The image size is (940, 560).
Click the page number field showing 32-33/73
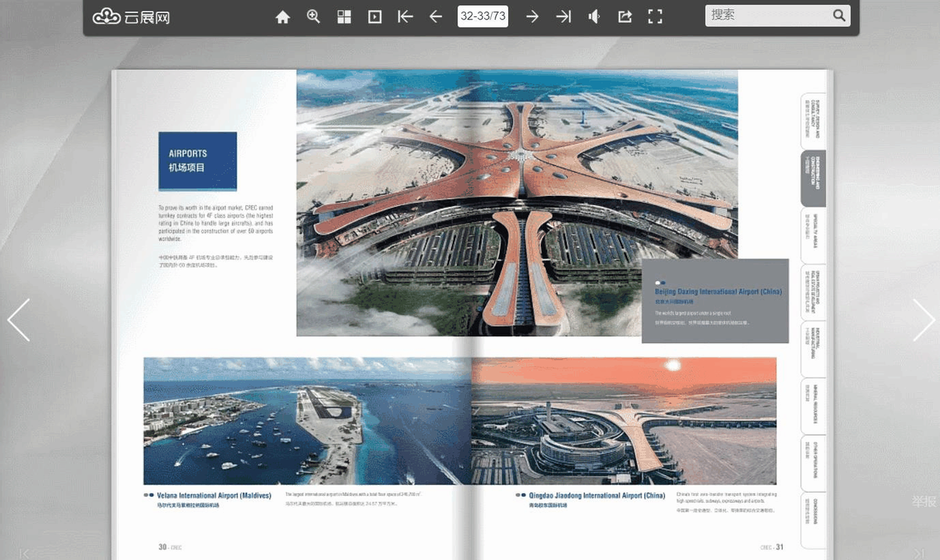point(483,16)
